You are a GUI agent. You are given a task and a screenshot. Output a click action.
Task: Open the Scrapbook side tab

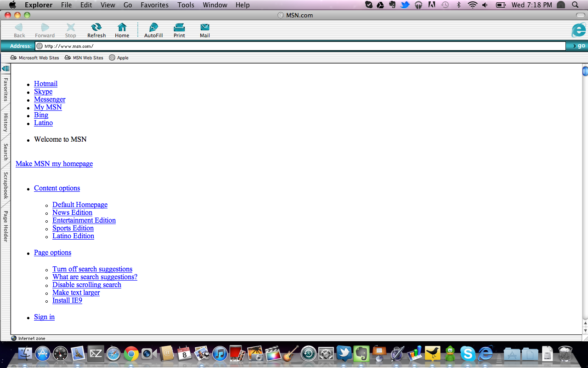6,185
